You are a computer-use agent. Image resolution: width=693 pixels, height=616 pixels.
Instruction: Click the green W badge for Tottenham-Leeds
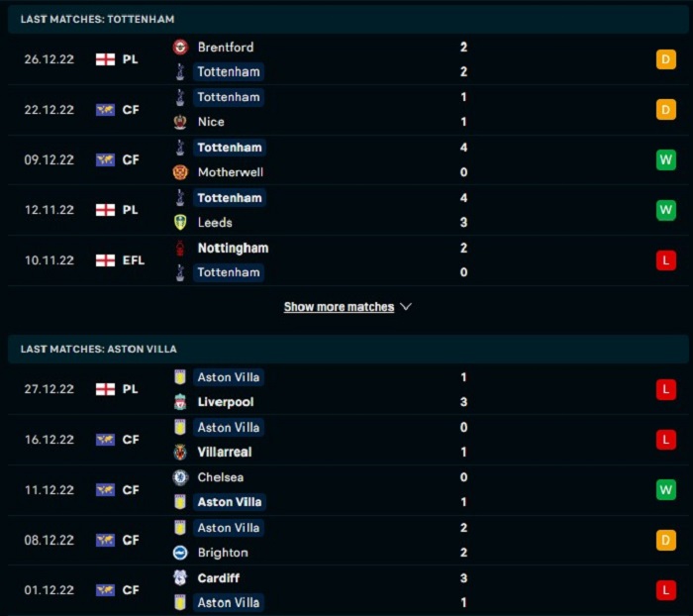(666, 210)
